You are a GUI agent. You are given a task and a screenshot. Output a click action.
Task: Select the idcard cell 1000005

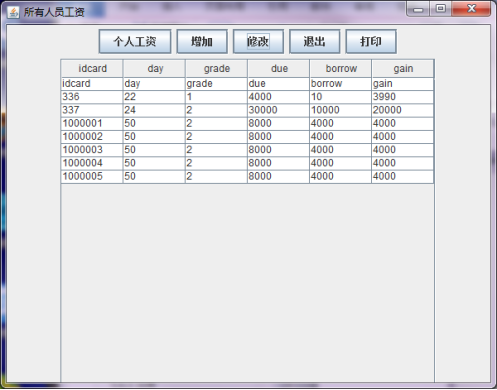(92, 177)
